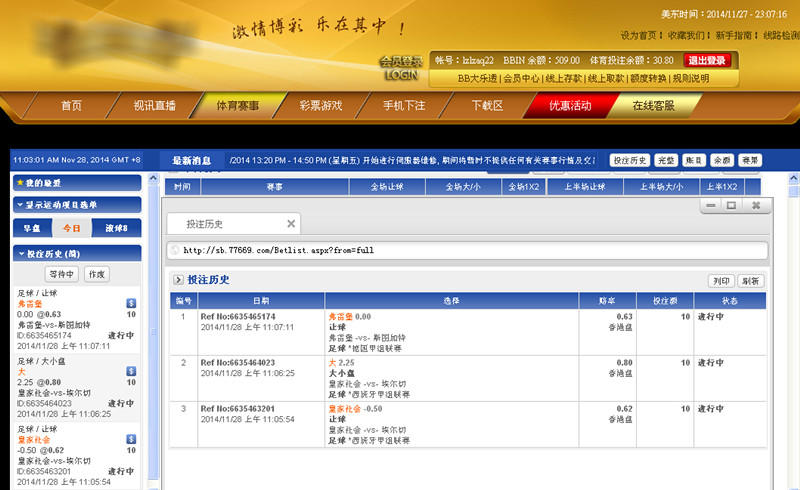Minimize the bet history popup window
This screenshot has height=490, width=800.
pyautogui.click(x=711, y=205)
